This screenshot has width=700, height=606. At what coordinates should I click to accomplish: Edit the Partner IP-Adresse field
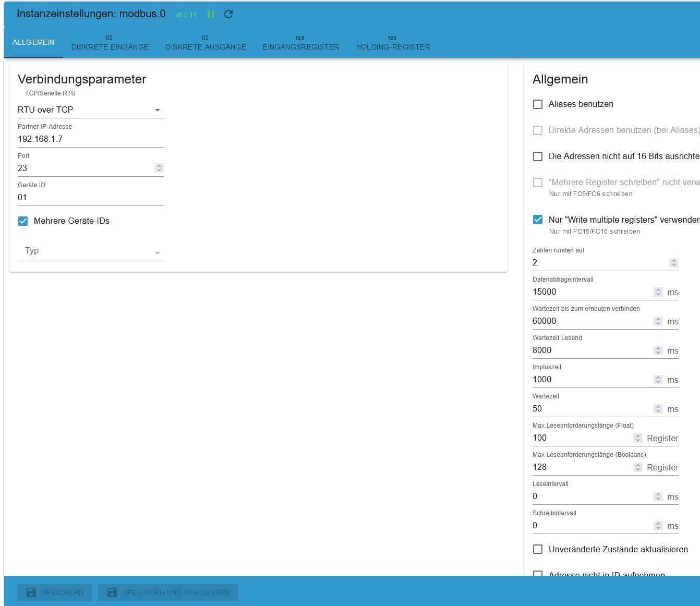click(x=91, y=139)
